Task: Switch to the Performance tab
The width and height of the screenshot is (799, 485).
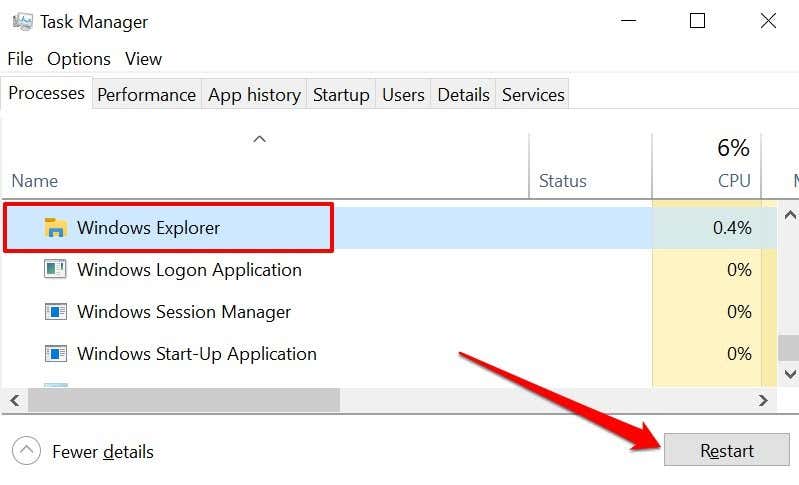Action: point(146,95)
